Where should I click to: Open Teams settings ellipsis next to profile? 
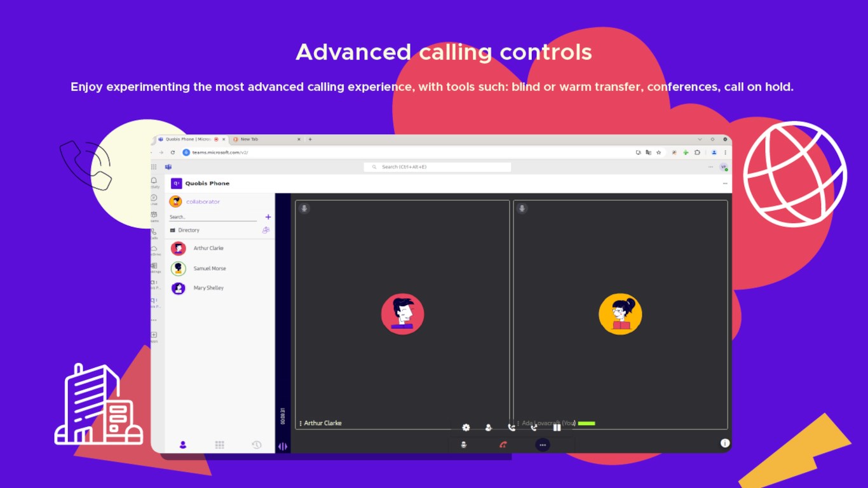pyautogui.click(x=710, y=167)
